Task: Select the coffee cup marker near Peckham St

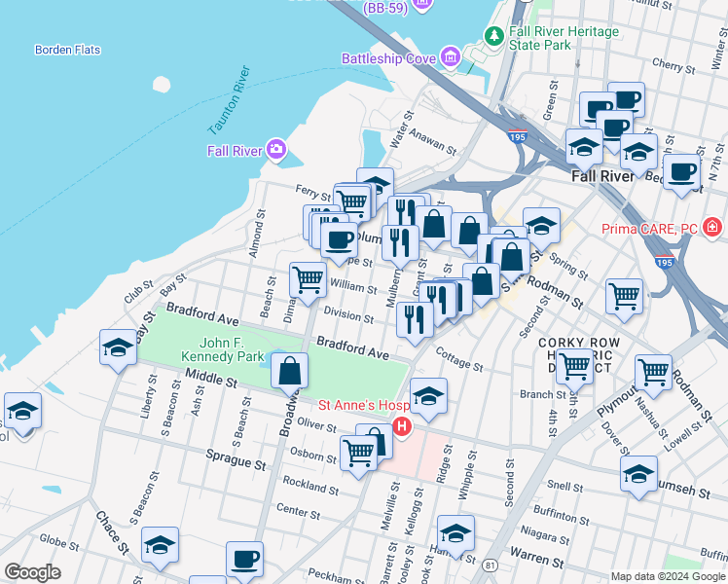Action: (244, 560)
